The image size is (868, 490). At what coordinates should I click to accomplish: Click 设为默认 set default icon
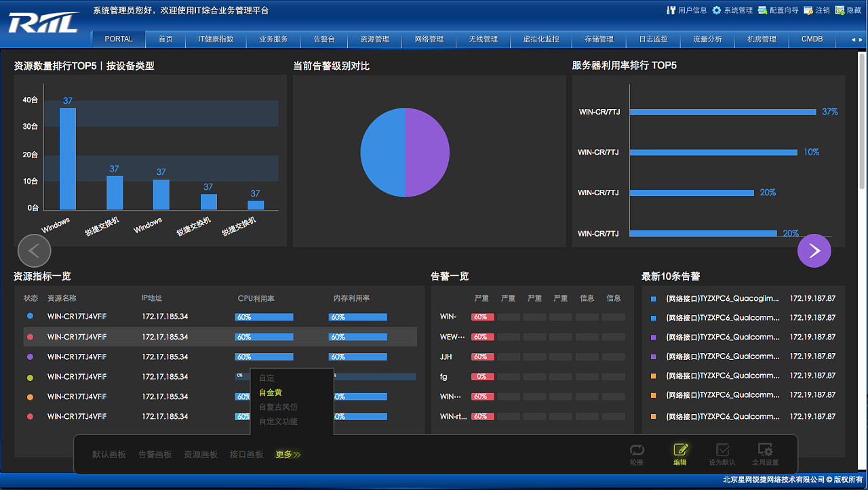[723, 449]
